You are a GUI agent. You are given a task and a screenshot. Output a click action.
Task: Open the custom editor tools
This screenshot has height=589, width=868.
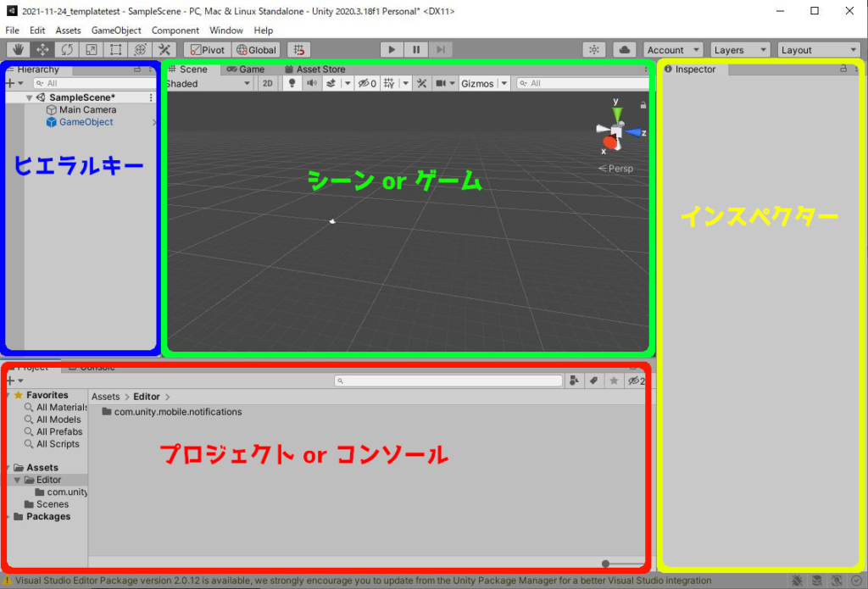click(x=164, y=50)
